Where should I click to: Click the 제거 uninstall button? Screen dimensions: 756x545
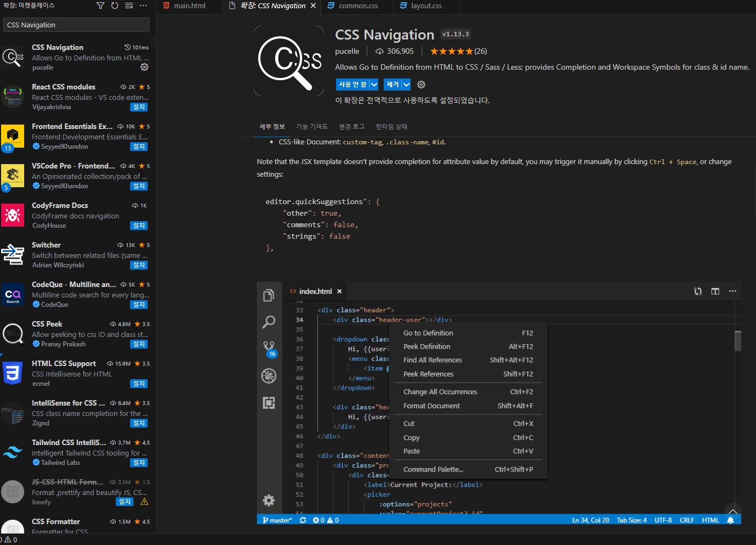(x=393, y=85)
